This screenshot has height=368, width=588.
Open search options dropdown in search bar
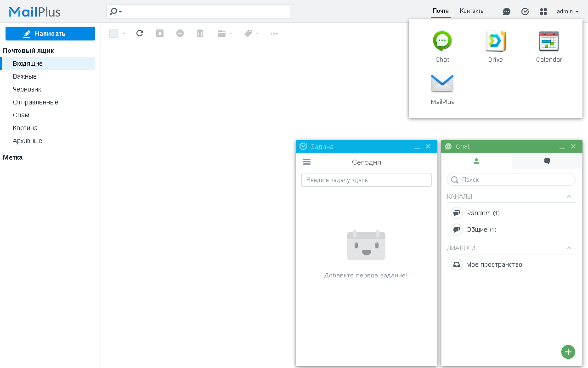point(116,11)
